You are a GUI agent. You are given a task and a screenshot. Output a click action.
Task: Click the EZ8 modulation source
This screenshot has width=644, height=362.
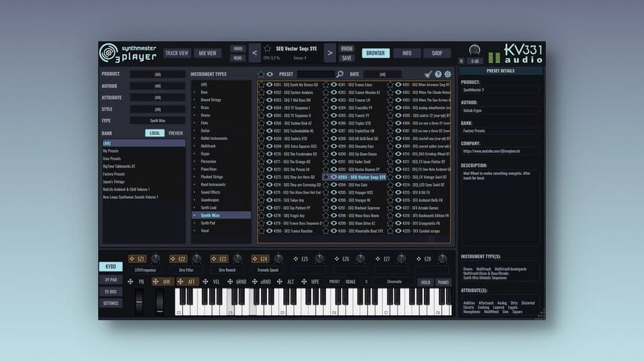(x=424, y=259)
